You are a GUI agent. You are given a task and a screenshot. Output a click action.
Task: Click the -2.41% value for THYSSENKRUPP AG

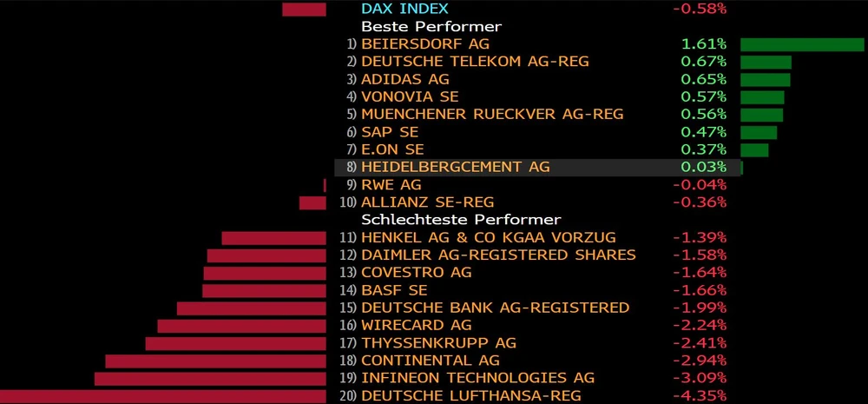click(x=700, y=342)
